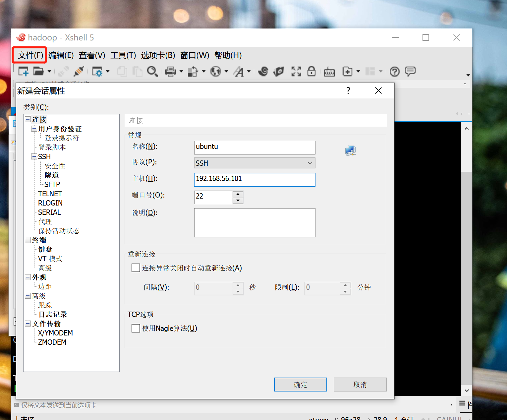The height and width of the screenshot is (420, 507).
Task: Click the plug reconnect icon in toolbar
Action: [x=79, y=71]
